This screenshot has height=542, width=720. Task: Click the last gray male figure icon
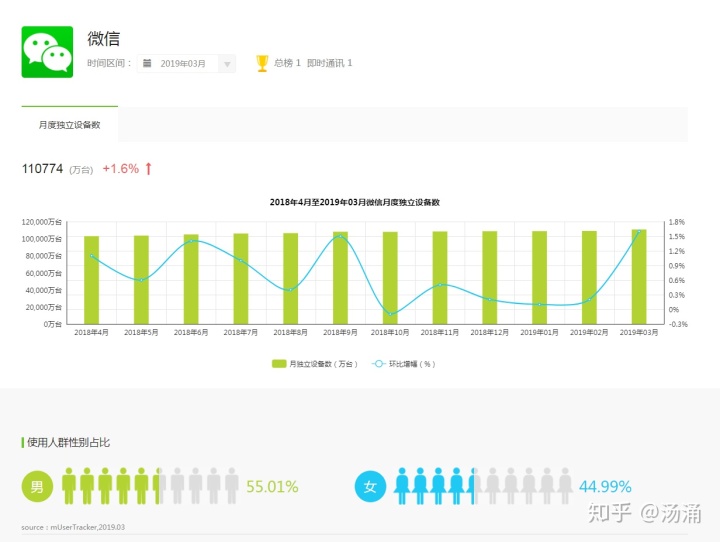(232, 486)
